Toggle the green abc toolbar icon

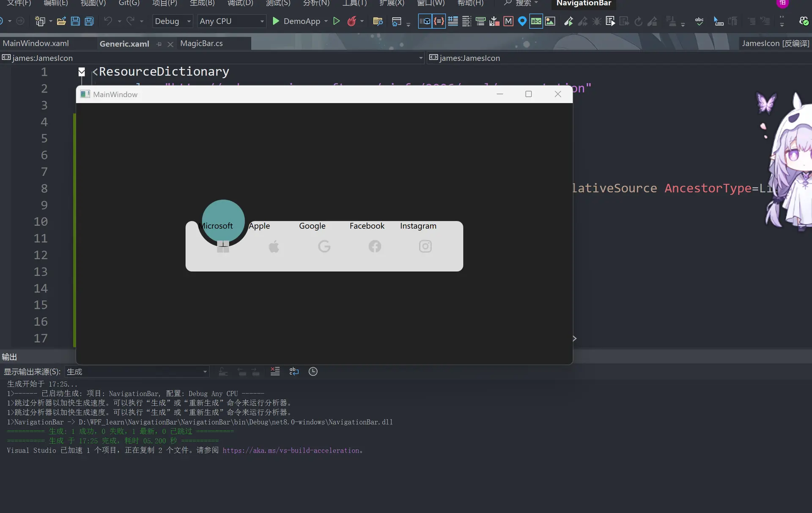[x=536, y=21]
